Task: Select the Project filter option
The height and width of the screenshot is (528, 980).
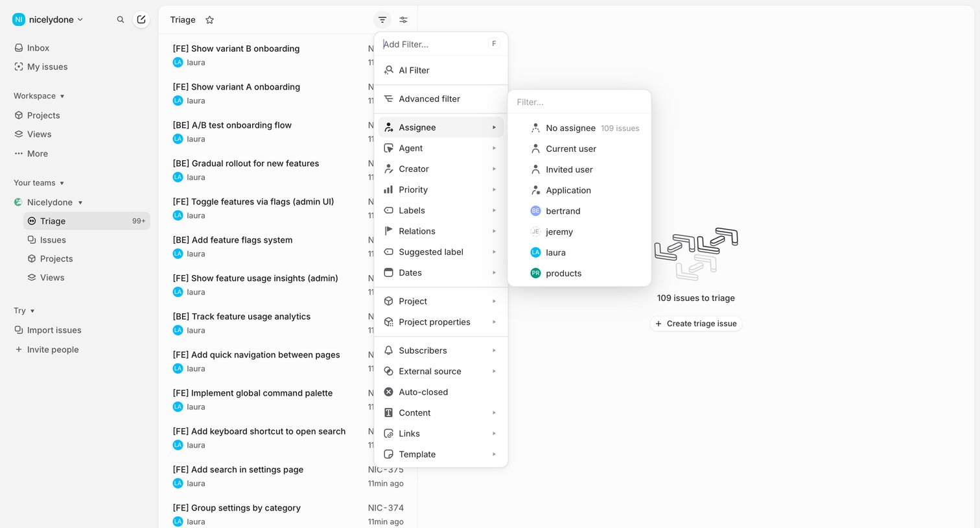Action: 441,301
